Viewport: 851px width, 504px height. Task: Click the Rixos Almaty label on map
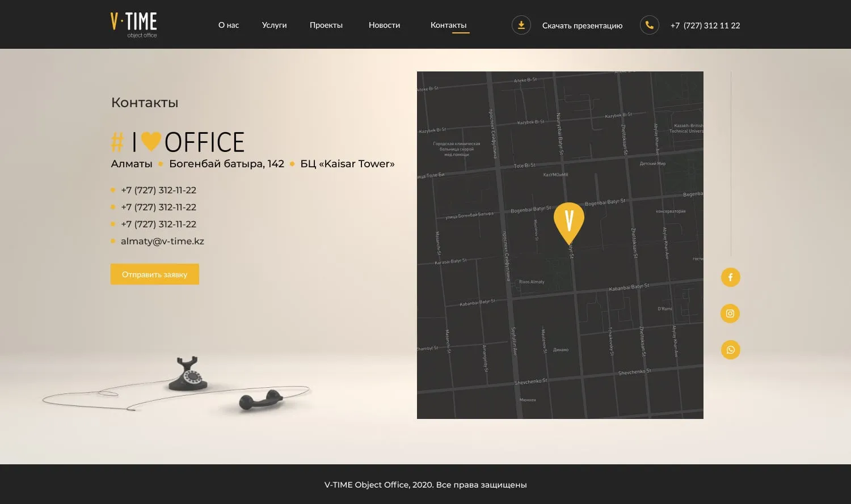pos(532,282)
